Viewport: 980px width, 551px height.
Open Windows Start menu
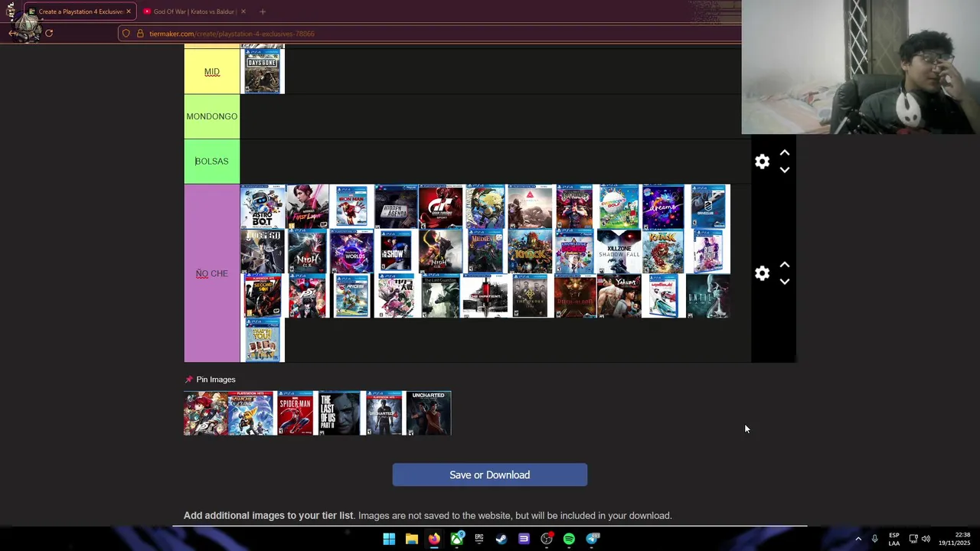pos(389,539)
